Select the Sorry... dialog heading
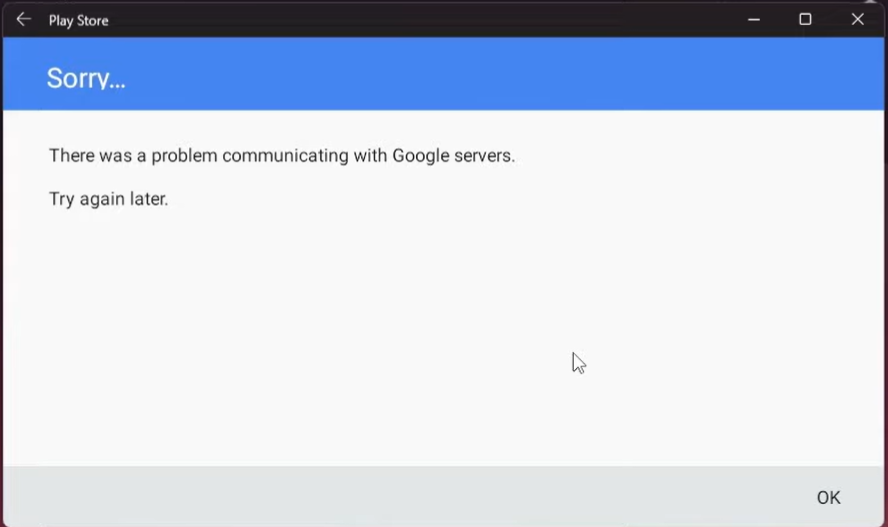 tap(86, 78)
